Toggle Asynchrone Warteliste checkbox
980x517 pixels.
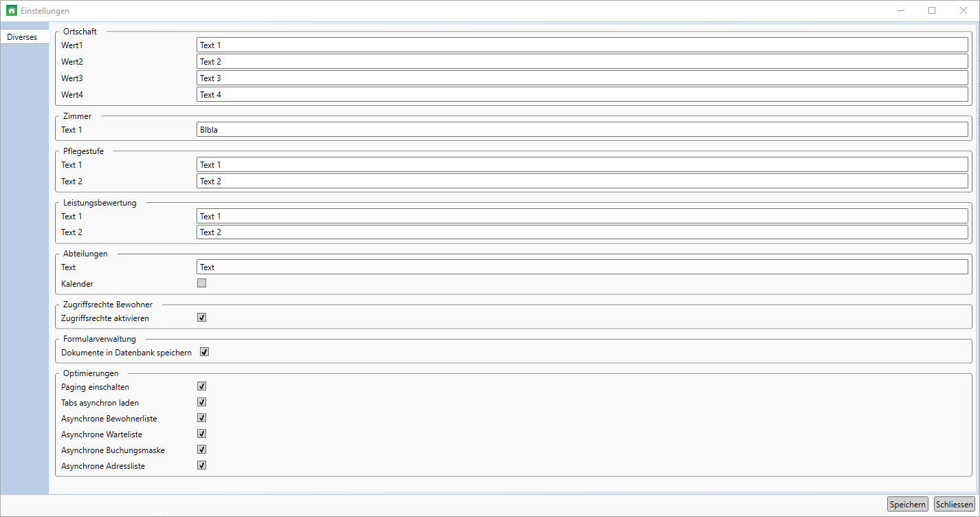point(202,434)
